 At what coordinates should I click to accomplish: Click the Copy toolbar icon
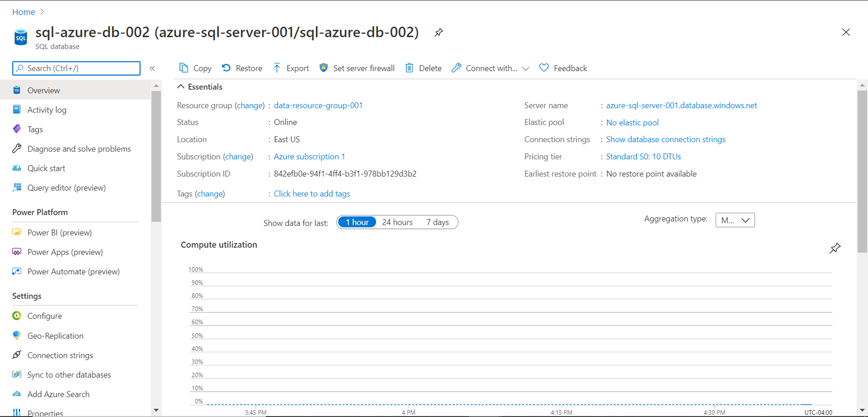184,68
